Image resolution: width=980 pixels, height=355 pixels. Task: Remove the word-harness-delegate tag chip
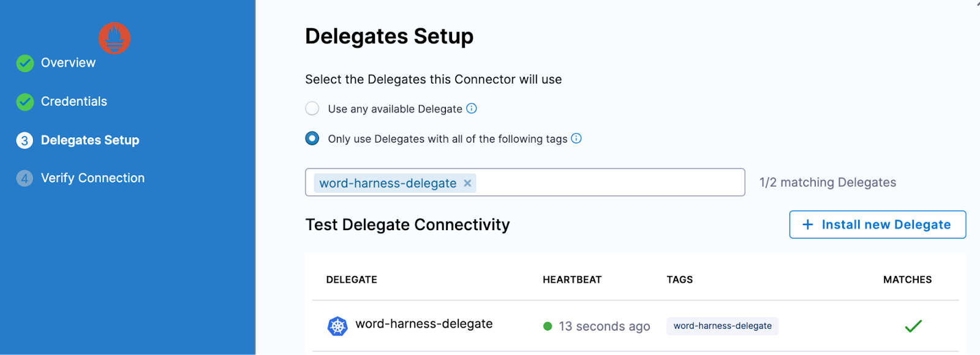click(x=467, y=182)
